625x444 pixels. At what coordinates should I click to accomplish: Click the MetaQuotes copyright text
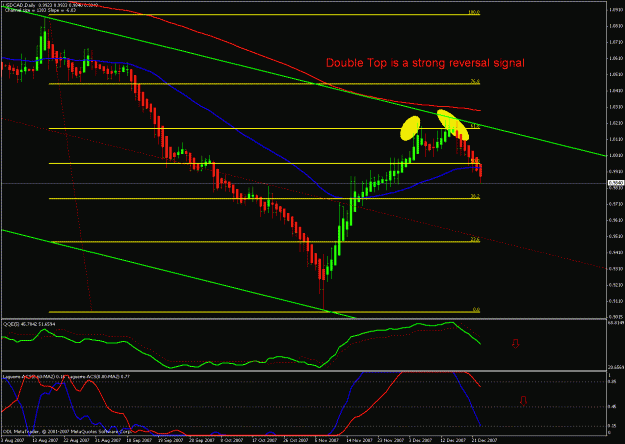click(67, 432)
